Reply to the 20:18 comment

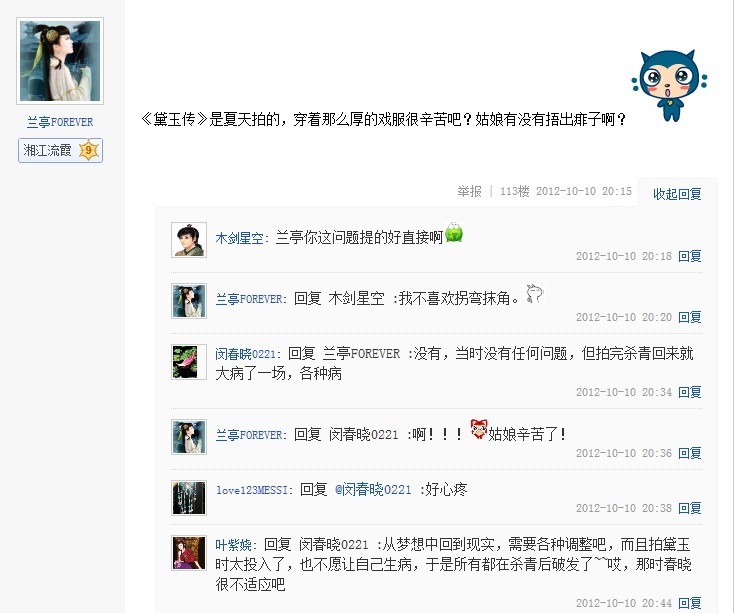click(690, 256)
